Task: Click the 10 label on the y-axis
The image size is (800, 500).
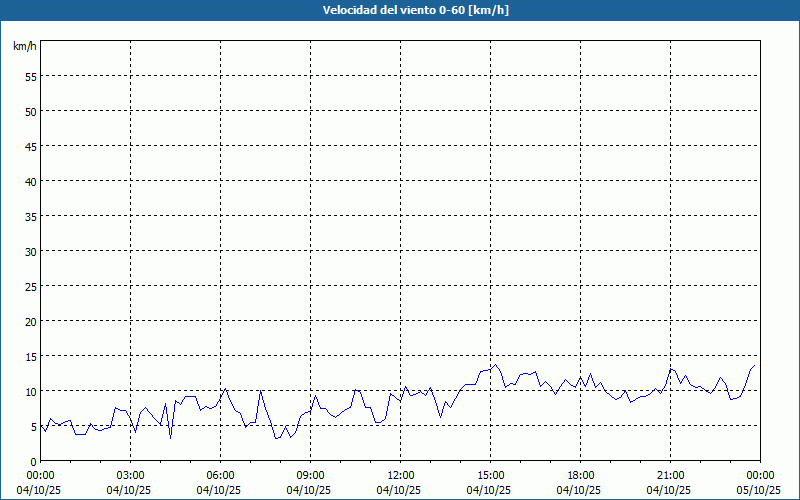Action: click(x=30, y=391)
